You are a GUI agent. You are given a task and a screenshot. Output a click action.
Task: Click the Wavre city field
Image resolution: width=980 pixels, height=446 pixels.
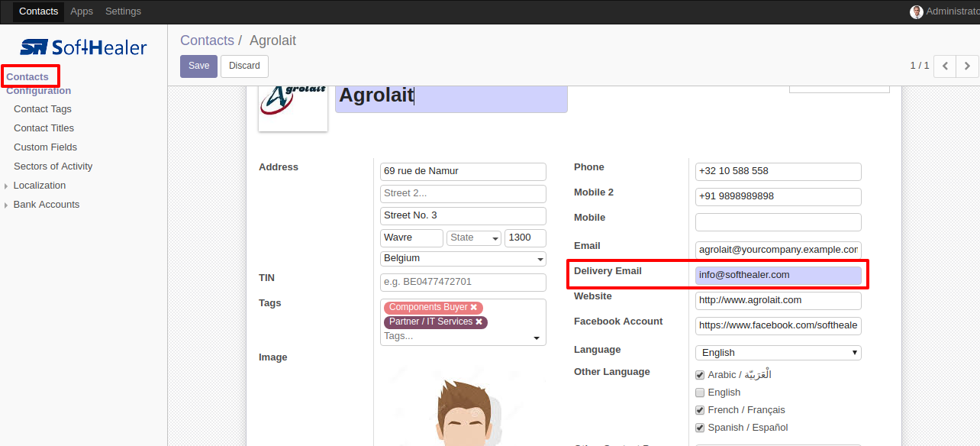pos(411,238)
